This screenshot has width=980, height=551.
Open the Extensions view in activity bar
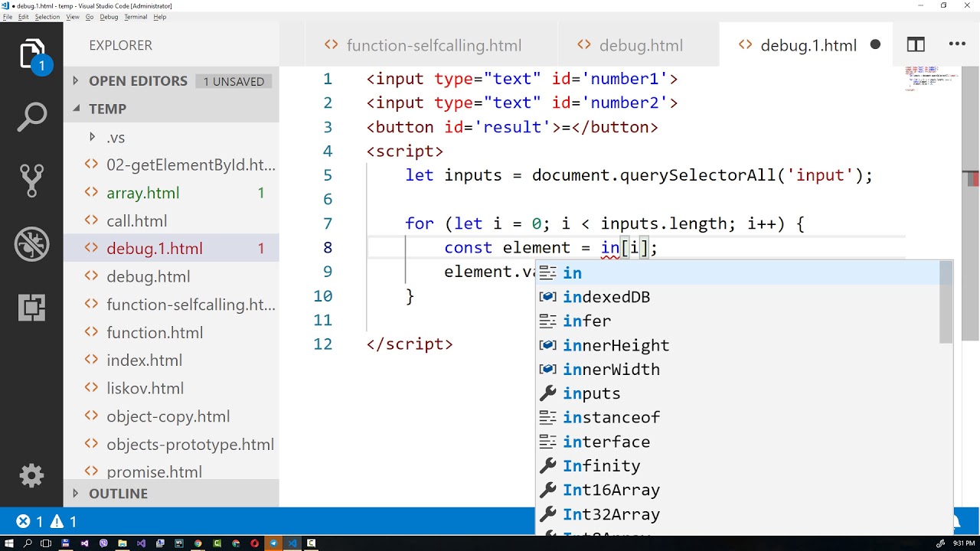(x=32, y=308)
